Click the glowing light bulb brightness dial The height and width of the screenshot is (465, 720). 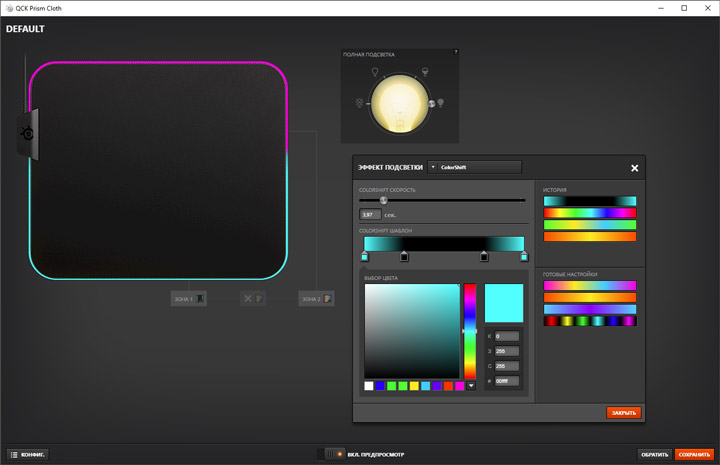(x=399, y=104)
